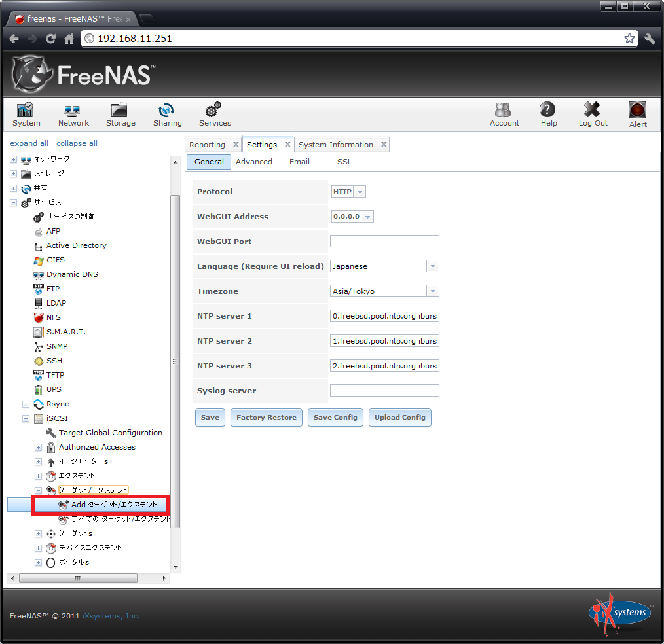
Task: Select TFTP in the tree
Action: [x=55, y=375]
